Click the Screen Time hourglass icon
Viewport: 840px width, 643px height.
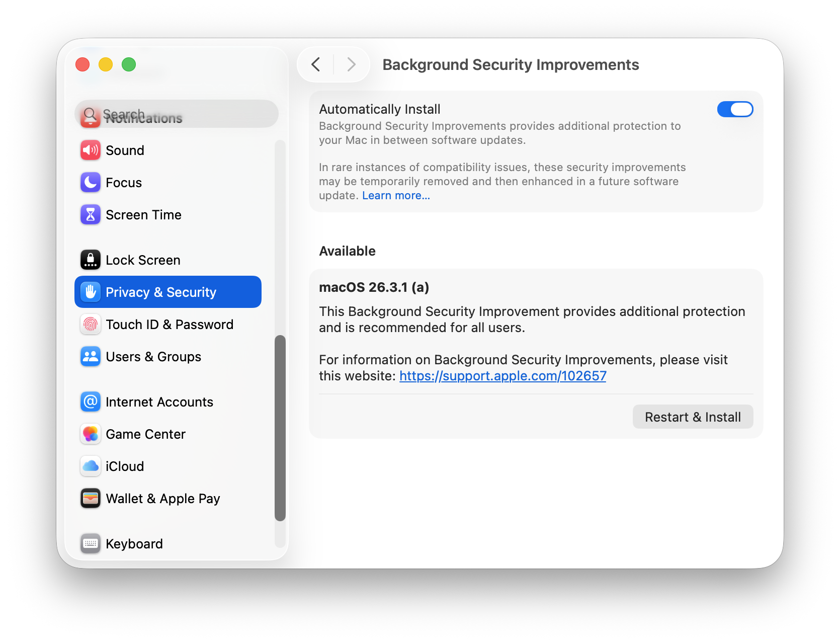[x=90, y=214]
